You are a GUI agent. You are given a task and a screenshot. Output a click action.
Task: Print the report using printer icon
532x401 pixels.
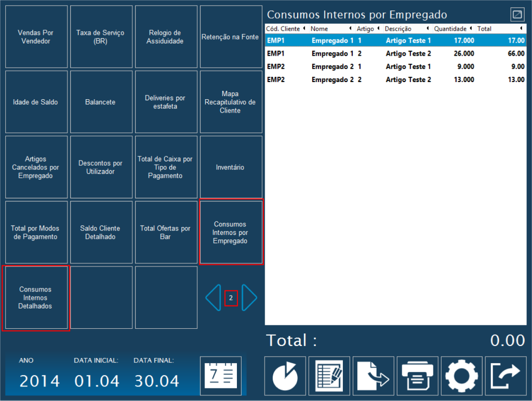click(417, 376)
